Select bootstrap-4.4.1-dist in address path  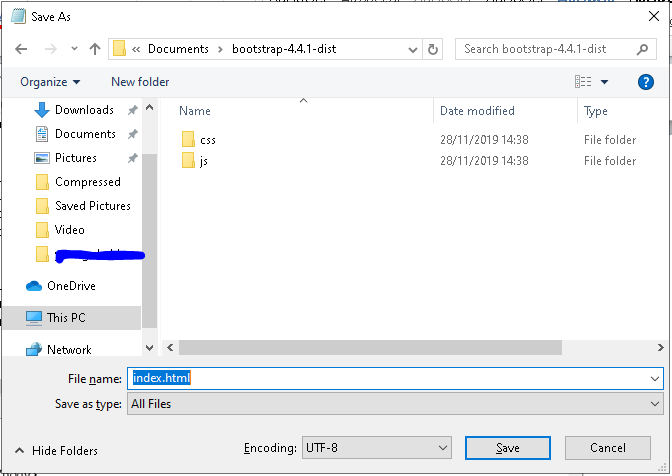284,49
